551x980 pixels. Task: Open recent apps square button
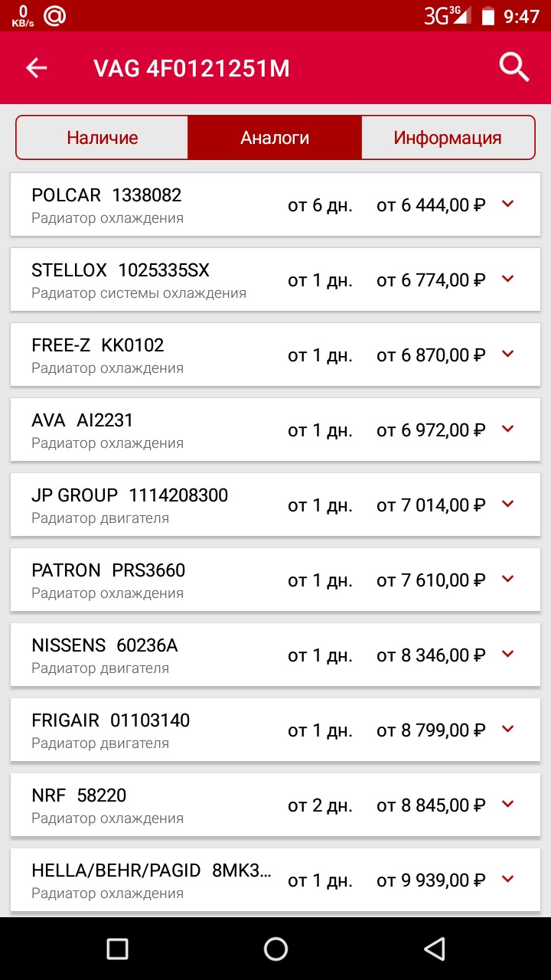click(x=117, y=949)
